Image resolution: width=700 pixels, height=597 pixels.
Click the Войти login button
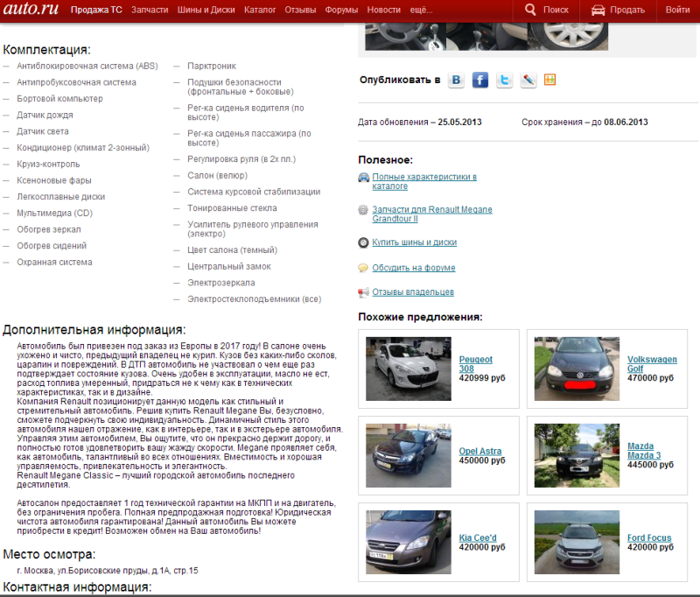(677, 10)
